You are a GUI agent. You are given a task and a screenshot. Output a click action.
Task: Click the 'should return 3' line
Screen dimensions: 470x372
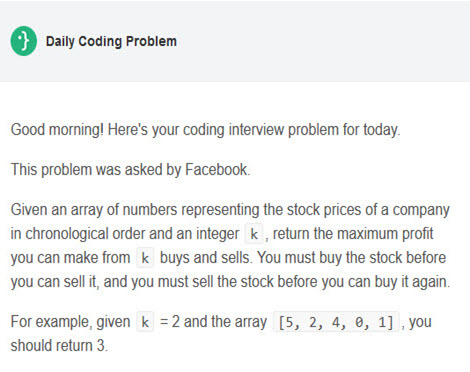(59, 345)
